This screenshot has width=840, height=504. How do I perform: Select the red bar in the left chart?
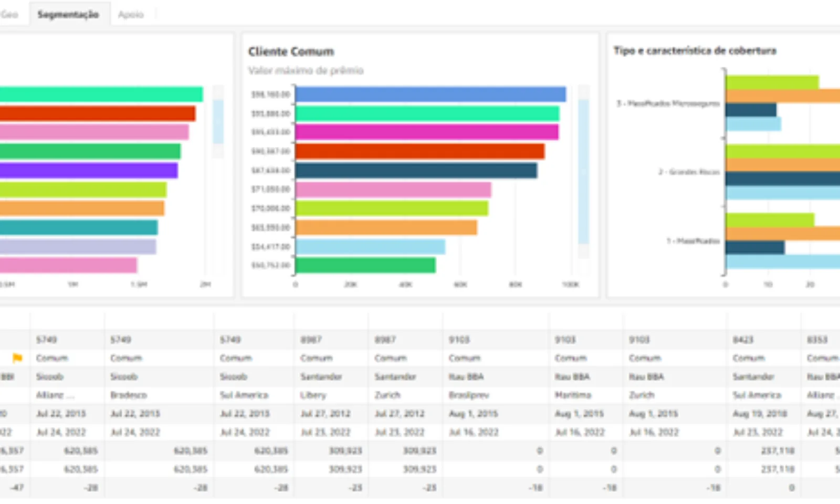click(97, 113)
